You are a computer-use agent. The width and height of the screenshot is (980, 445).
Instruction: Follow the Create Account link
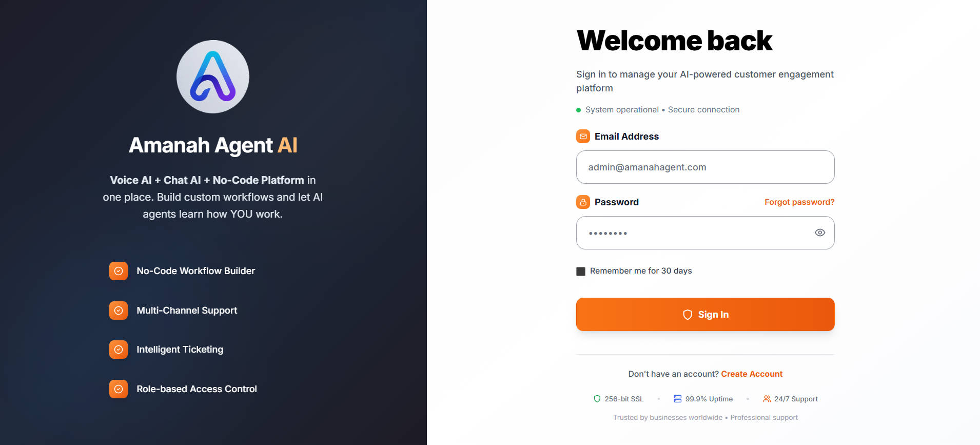752,374
